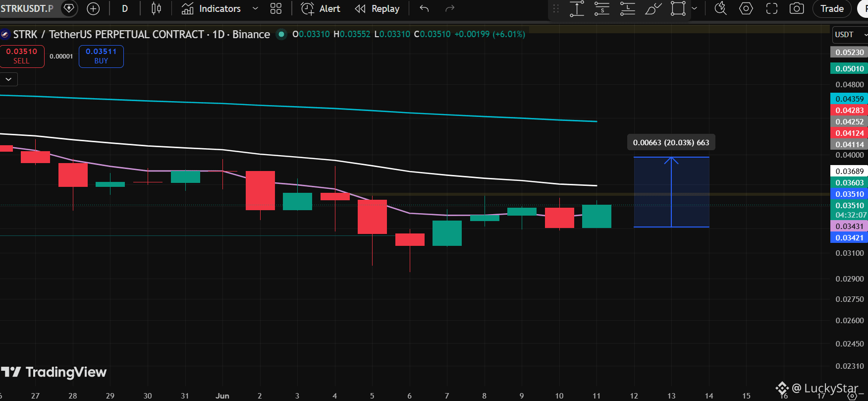
Task: Click the 0.03431 purple price label
Action: click(849, 226)
